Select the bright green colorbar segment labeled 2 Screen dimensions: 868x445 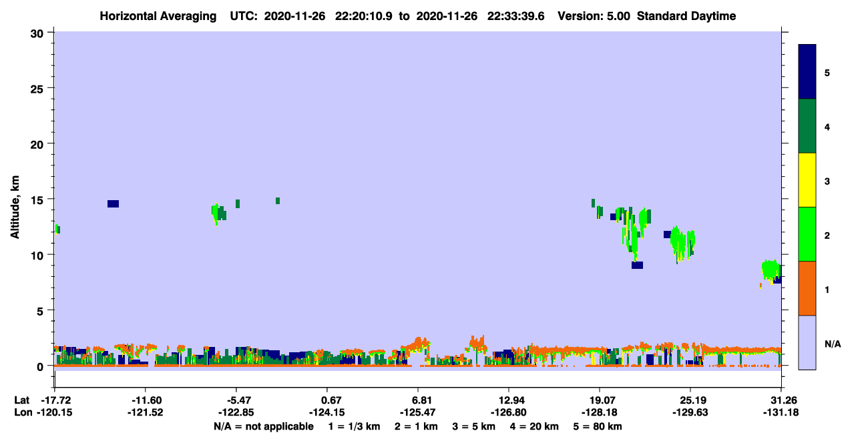pyautogui.click(x=807, y=234)
